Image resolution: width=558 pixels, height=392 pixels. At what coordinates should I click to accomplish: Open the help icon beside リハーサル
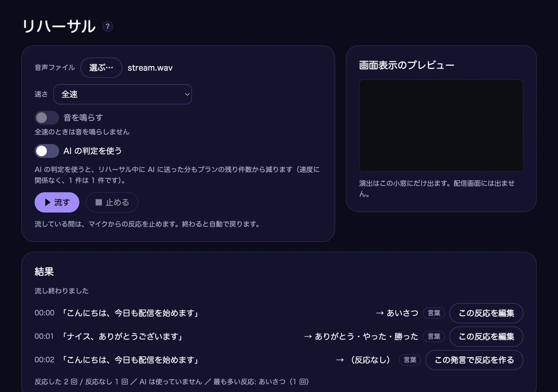pos(108,27)
